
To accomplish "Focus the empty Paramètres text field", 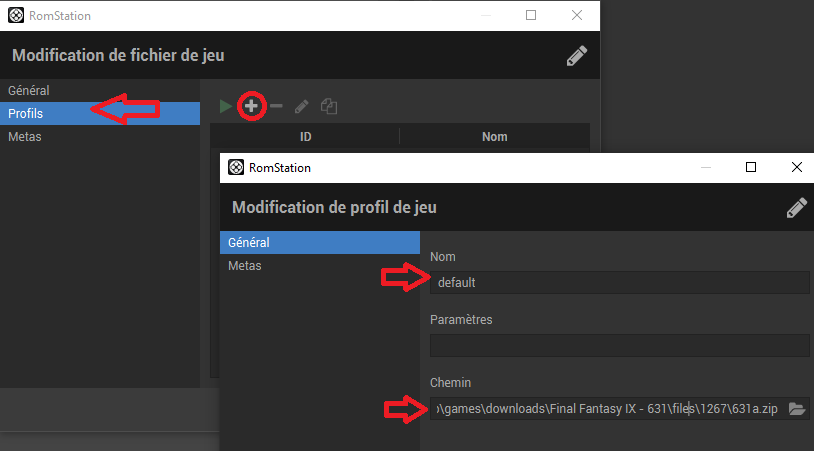I will point(618,345).
